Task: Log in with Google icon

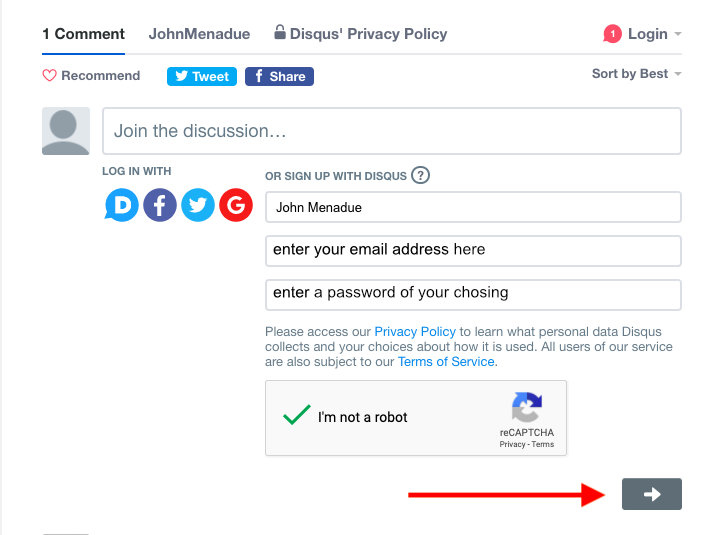Action: pos(236,206)
